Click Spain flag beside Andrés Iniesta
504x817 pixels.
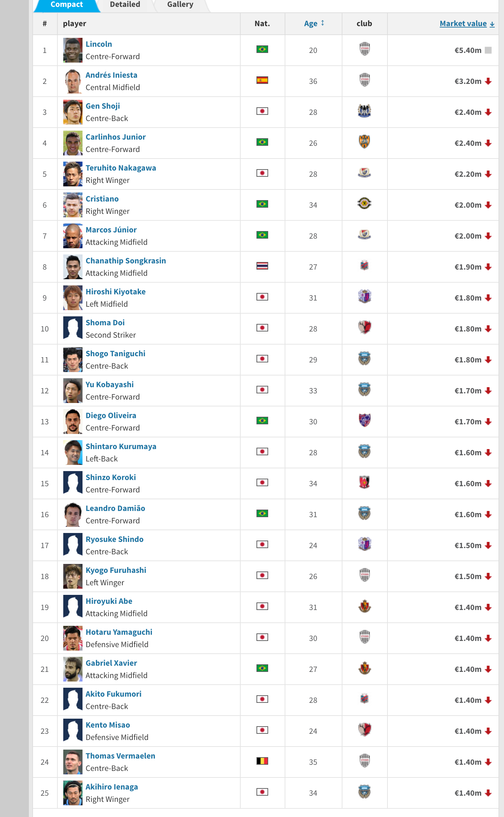262,80
